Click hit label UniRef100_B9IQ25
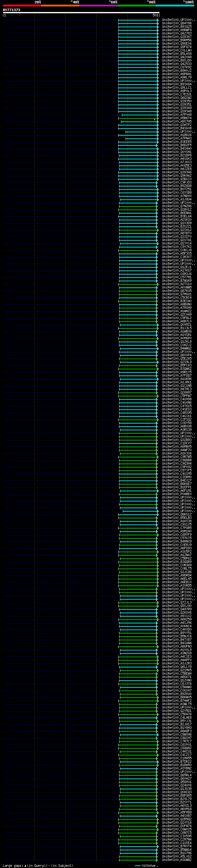The image size is (197, 868). click(177, 26)
